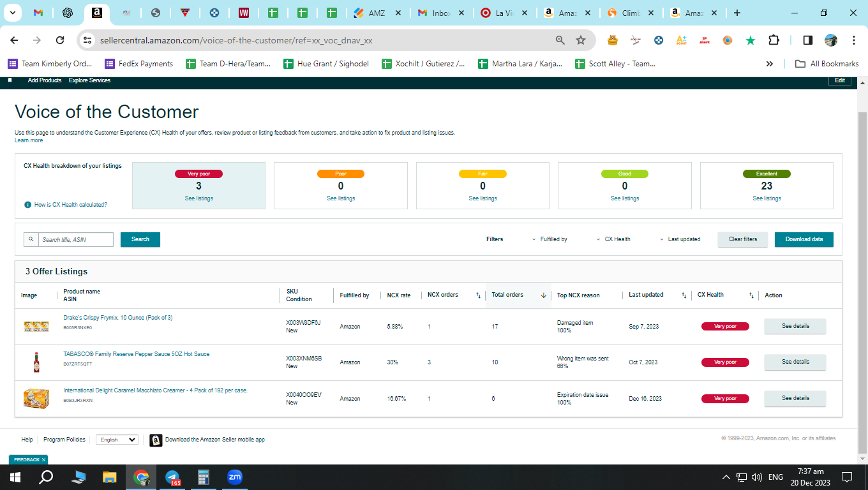Click the Amazon Seller mobile app icon
Screen dimensions: 868x490
[156, 440]
